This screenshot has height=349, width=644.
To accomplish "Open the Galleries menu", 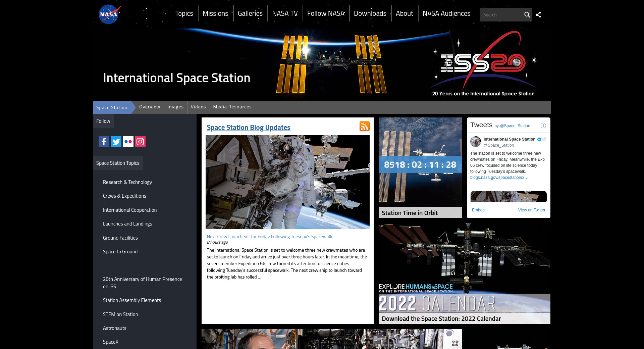I will pos(250,13).
